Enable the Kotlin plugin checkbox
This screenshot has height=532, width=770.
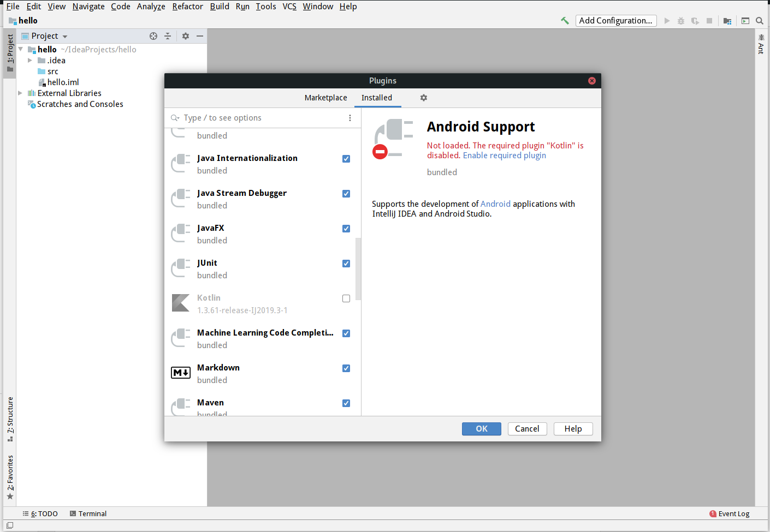346,298
